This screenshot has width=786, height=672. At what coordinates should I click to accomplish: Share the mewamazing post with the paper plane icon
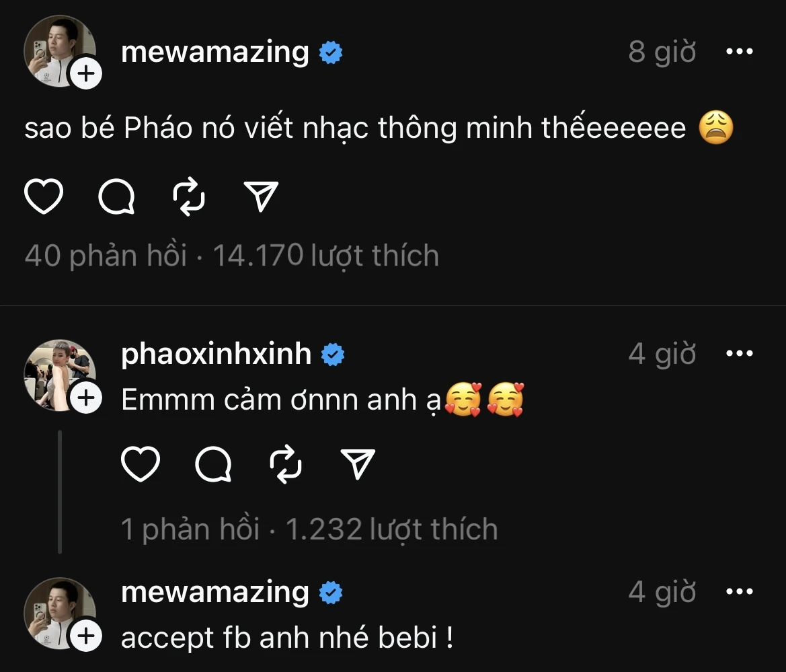(x=261, y=196)
